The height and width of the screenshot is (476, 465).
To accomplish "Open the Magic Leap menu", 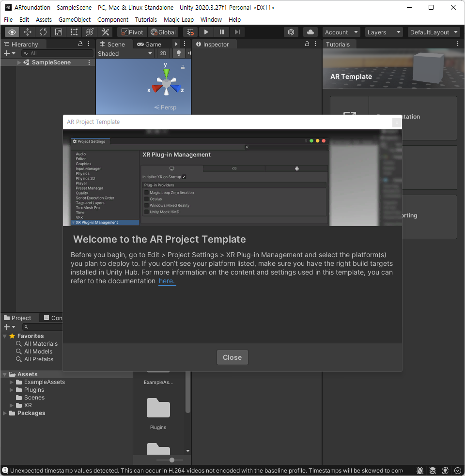I will coord(179,20).
